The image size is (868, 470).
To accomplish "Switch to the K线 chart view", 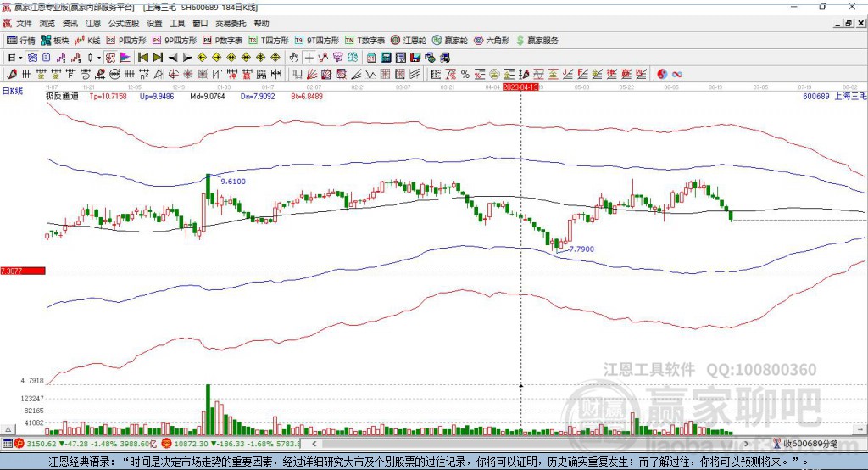I will (x=87, y=41).
